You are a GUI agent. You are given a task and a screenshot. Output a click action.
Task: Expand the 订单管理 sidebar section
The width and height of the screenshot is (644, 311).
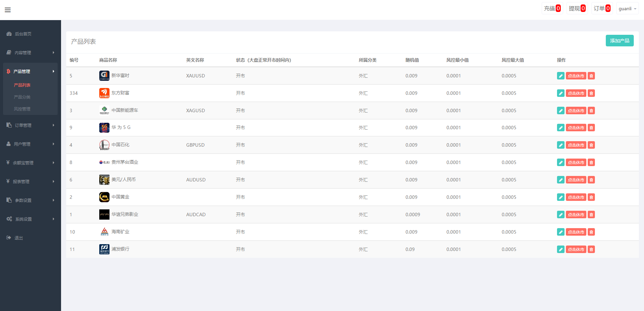coord(30,125)
